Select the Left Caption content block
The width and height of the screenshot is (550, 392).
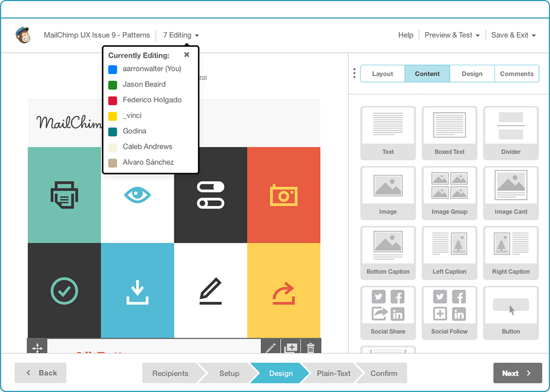[x=449, y=253]
